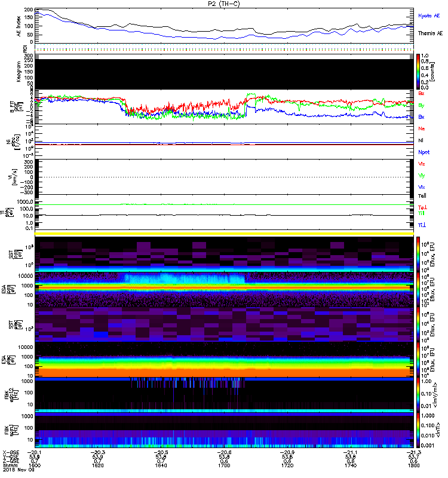
Task: Click the 1620 time tick label
Action: [x=97, y=465]
